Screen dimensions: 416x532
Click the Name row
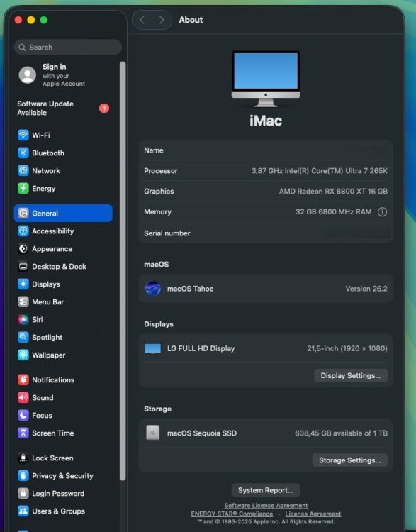tap(266, 150)
